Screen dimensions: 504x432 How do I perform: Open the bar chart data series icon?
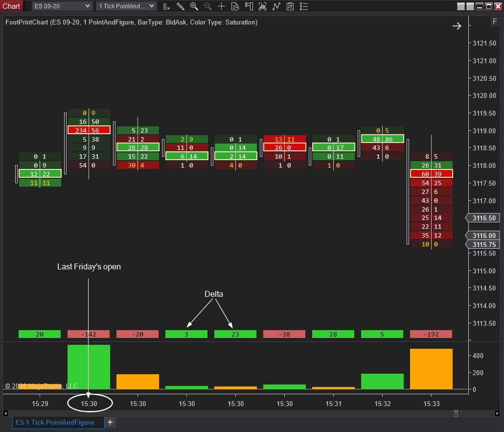263,6
